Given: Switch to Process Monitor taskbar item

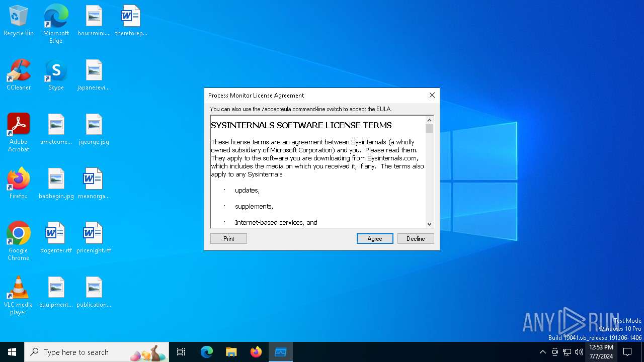Looking at the screenshot, I should click(x=281, y=352).
